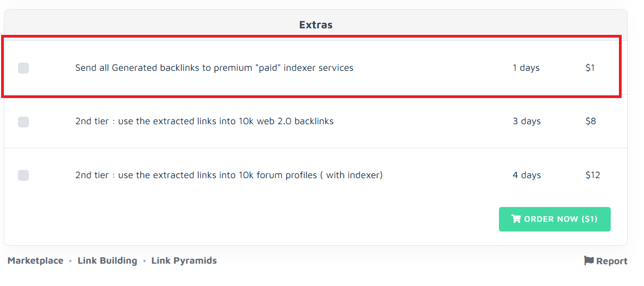
Task: Click the $12 price label
Action: [593, 175]
